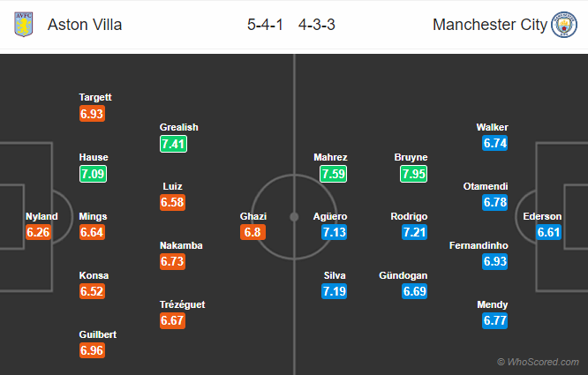588x375 pixels.
Task: Select Rodrigo's 7.21 rating badge
Action: click(415, 232)
